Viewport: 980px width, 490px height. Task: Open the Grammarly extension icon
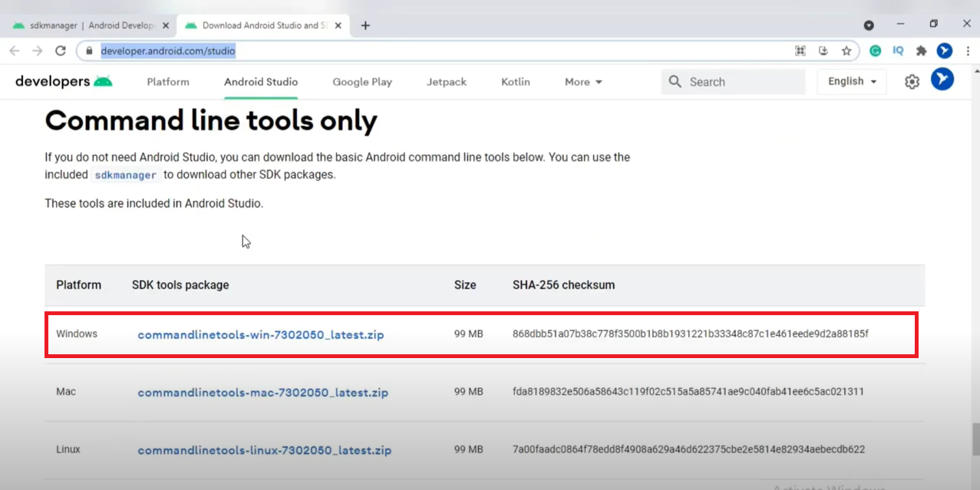875,51
